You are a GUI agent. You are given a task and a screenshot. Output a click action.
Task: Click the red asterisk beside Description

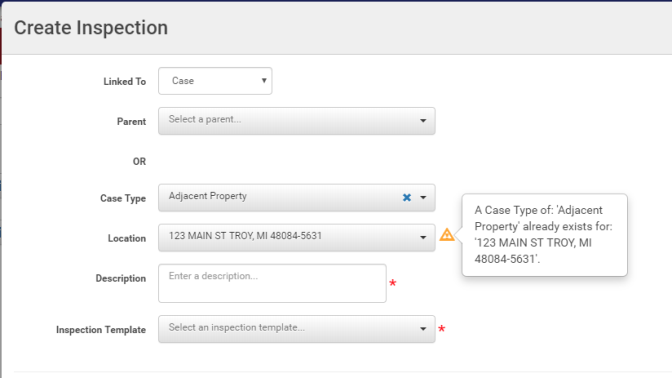pyautogui.click(x=393, y=283)
